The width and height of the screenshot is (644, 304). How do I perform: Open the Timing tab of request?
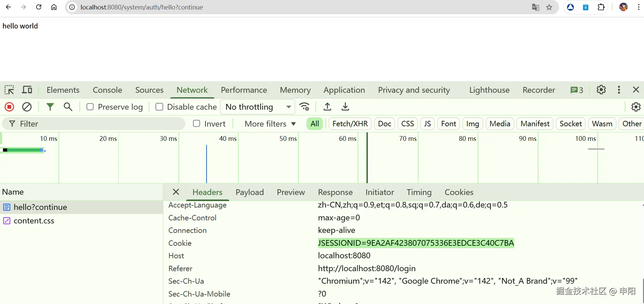click(419, 192)
